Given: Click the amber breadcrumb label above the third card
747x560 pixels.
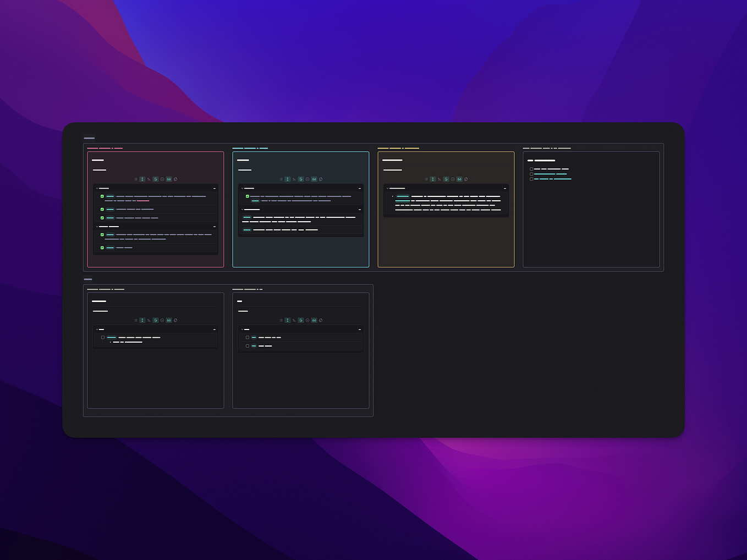Looking at the screenshot, I should [x=397, y=148].
